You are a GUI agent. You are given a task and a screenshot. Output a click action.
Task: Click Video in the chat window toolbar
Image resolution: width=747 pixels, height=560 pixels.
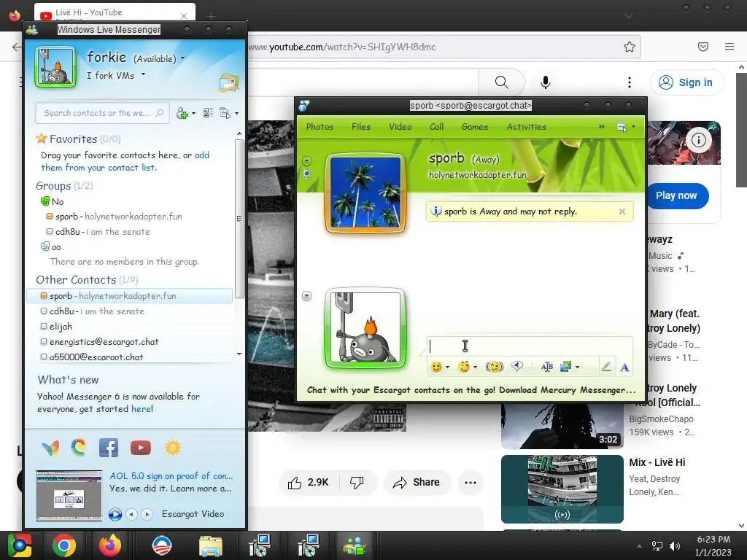(x=400, y=127)
